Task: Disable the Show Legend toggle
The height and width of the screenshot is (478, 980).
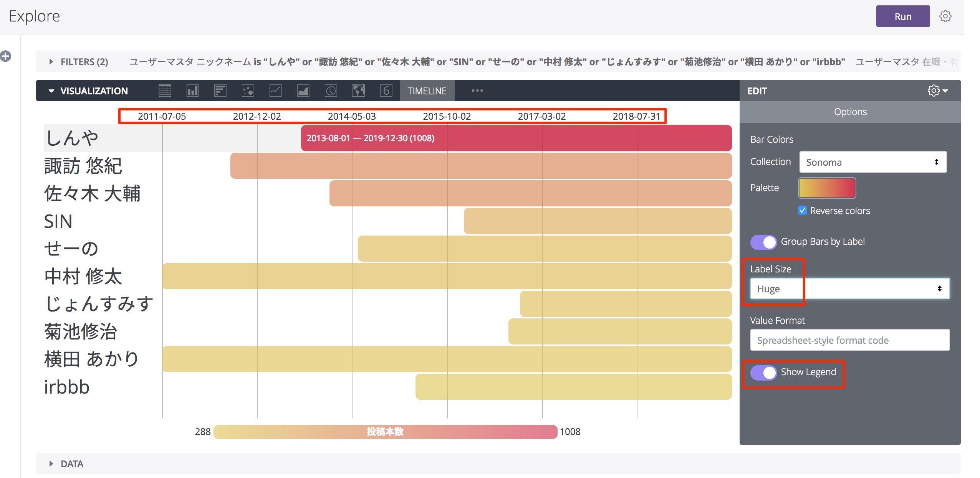Action: 765,372
